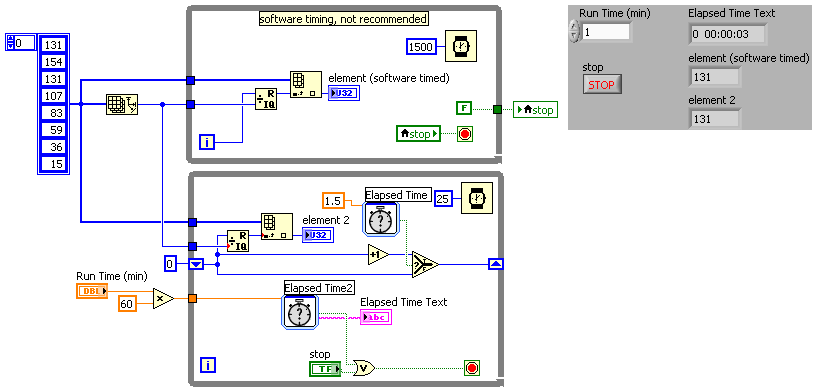Click the array index display stepper
The height and width of the screenshot is (392, 817).
[x=10, y=43]
